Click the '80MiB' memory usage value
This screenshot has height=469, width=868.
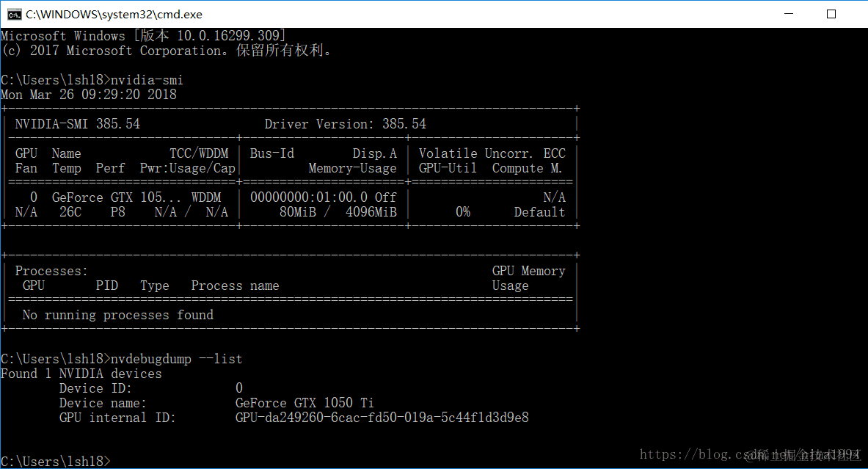(x=298, y=212)
